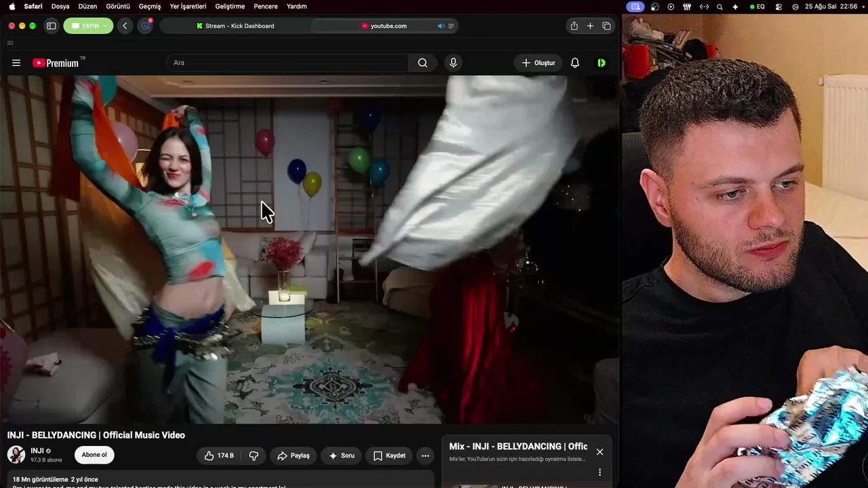Select the youtube.com tab

tap(384, 26)
